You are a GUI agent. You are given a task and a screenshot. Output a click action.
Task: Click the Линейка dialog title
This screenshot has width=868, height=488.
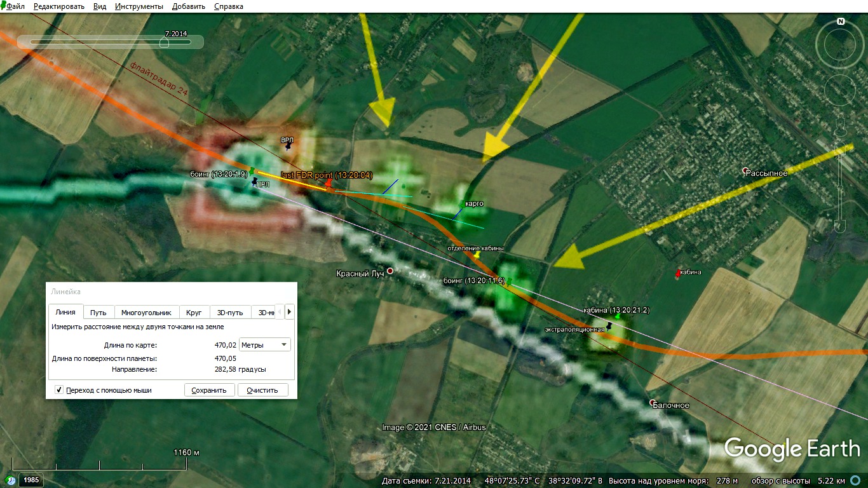[x=65, y=292]
